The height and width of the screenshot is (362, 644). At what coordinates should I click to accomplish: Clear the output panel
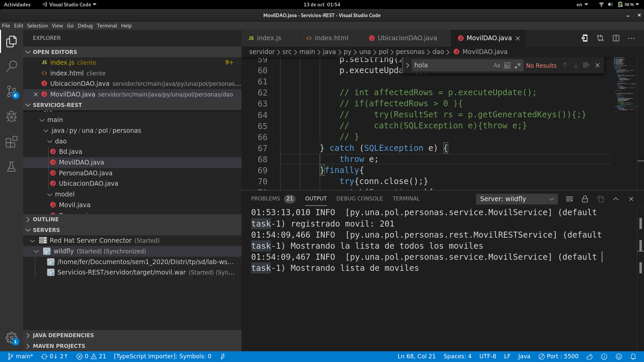pyautogui.click(x=569, y=199)
